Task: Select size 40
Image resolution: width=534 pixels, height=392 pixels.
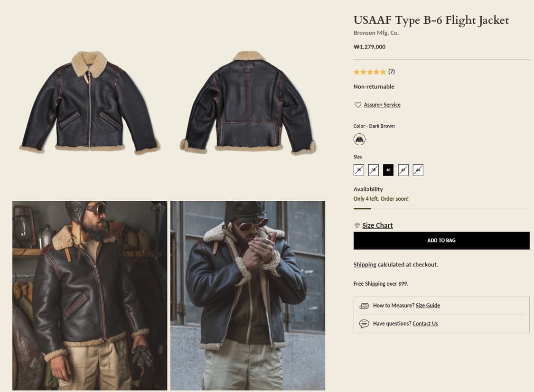Action: 388,170
